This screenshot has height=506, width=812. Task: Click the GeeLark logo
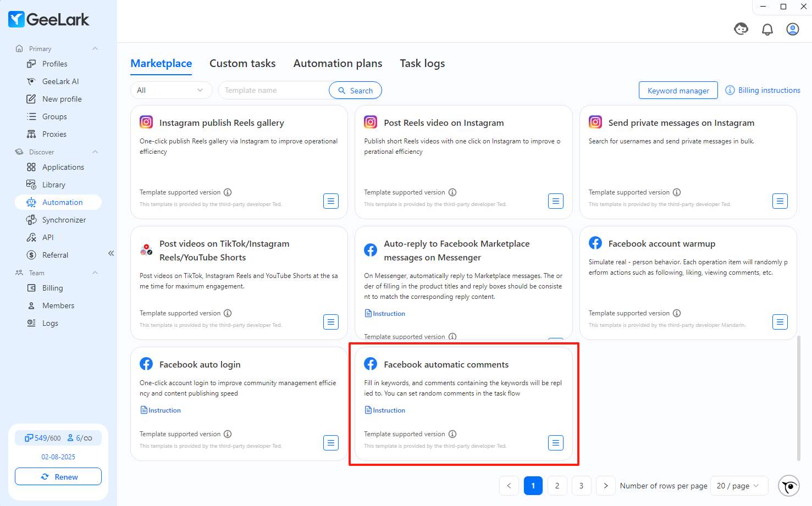click(49, 20)
